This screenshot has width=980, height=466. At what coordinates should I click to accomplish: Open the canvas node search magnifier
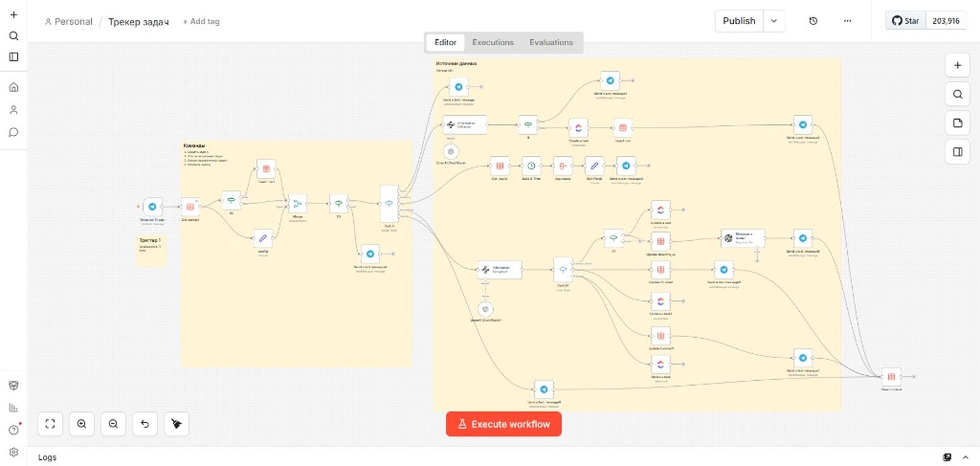(x=957, y=94)
